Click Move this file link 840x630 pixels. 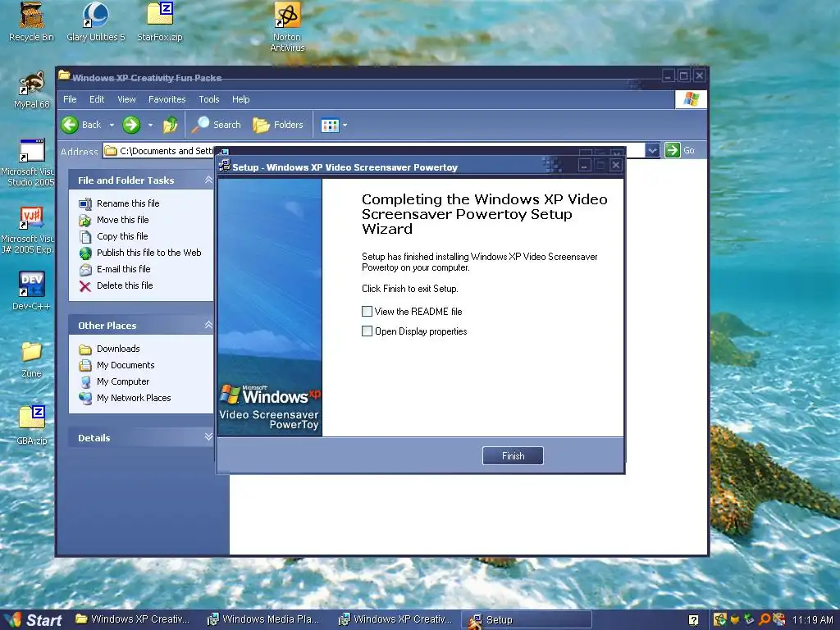pyautogui.click(x=123, y=220)
